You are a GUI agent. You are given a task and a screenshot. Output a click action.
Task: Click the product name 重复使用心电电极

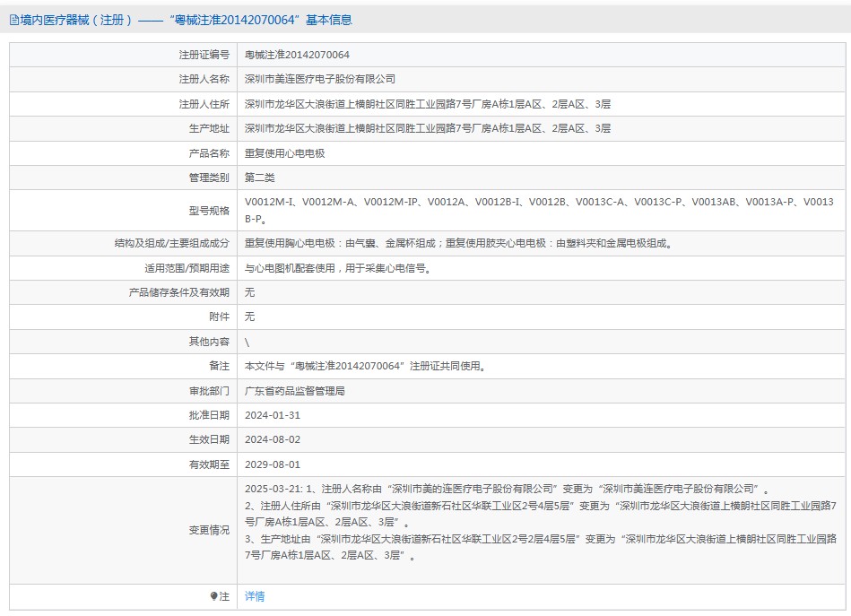pos(285,153)
